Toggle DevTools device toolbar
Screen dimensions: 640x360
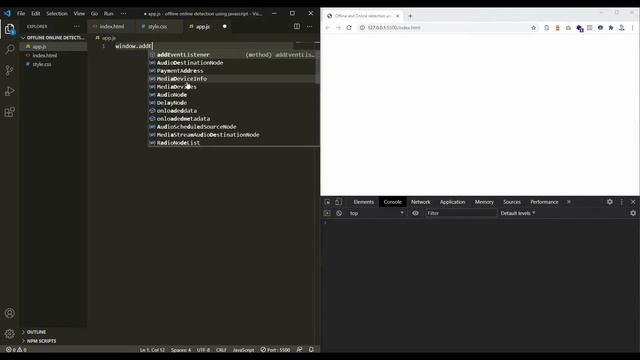pyautogui.click(x=338, y=202)
